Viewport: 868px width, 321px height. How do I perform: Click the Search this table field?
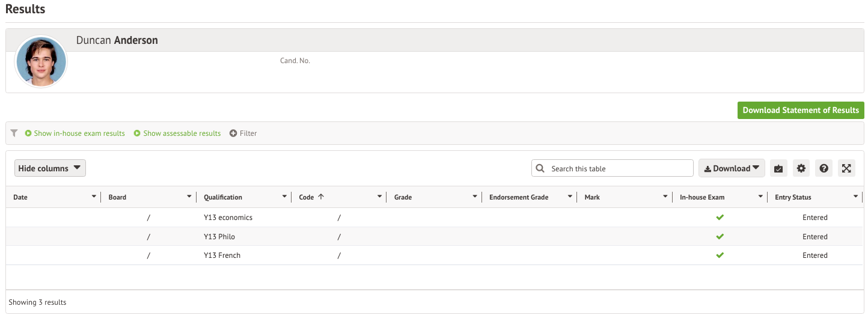(619, 169)
